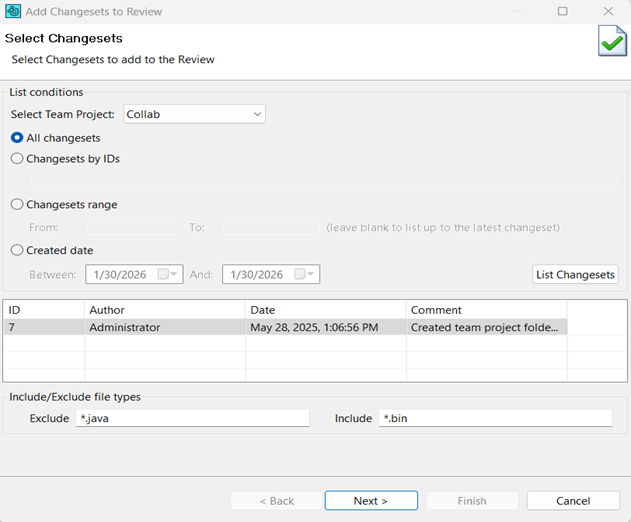The width and height of the screenshot is (631, 522).
Task: Select the Created date radio option
Action: click(17, 250)
